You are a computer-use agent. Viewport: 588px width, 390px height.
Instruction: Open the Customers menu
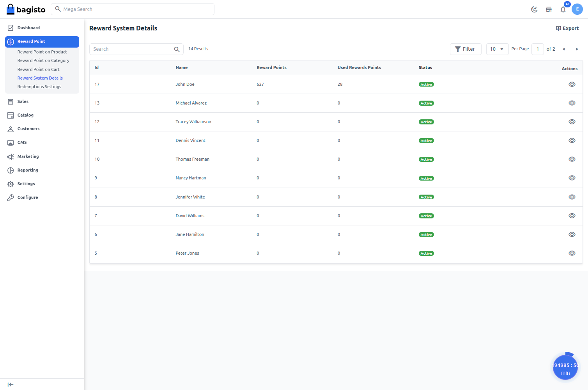pos(42,129)
